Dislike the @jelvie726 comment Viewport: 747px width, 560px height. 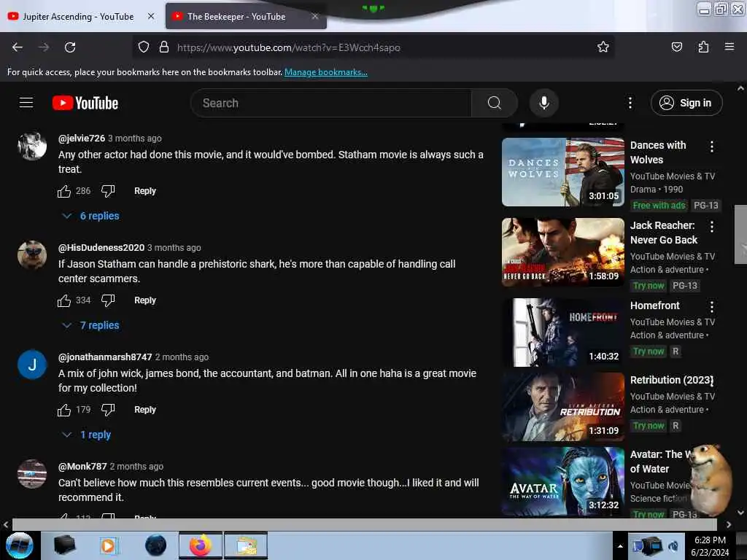click(x=108, y=191)
